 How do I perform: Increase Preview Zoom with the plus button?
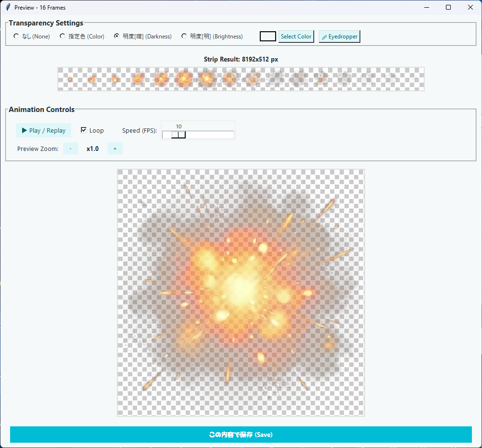point(114,149)
